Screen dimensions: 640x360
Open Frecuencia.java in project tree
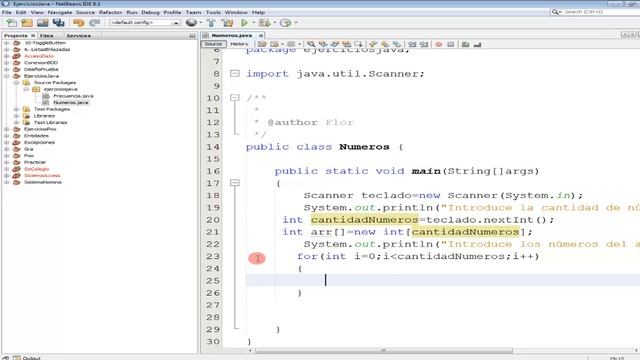pyautogui.click(x=73, y=96)
